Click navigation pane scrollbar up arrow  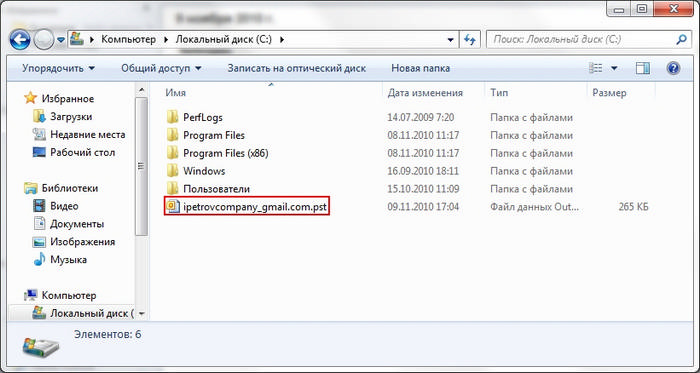click(x=142, y=91)
